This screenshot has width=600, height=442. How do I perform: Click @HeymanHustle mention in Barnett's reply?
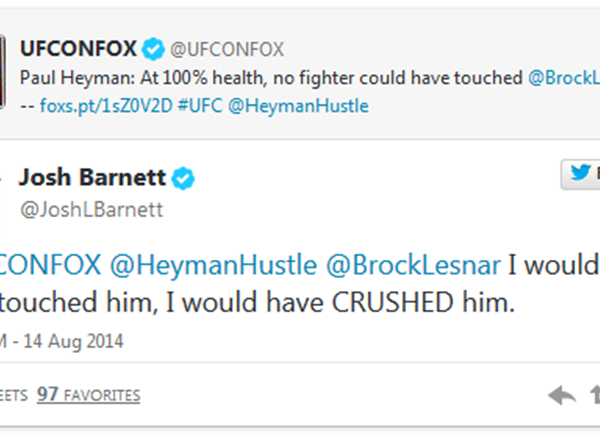[209, 265]
